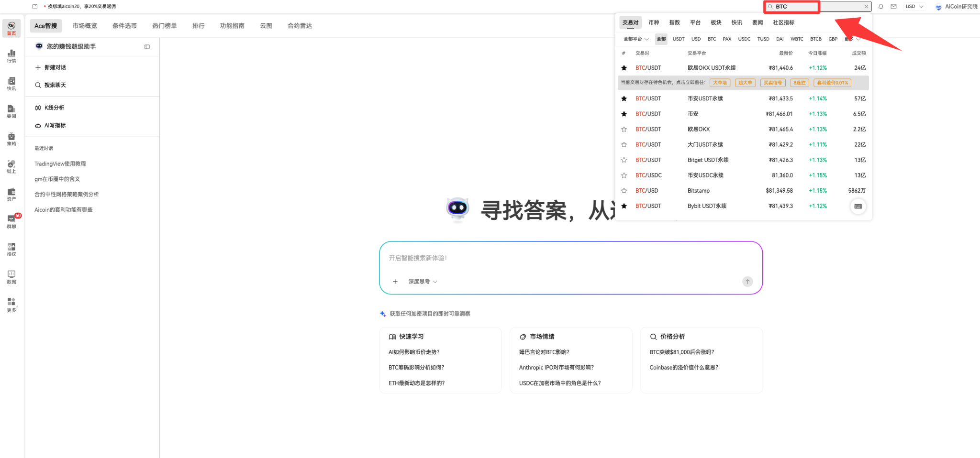Open the 更多 sidebar icon
Screen dimensions: 980x458
(11, 305)
